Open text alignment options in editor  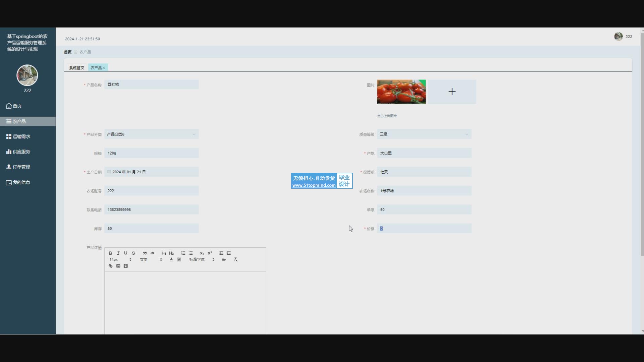(x=224, y=259)
